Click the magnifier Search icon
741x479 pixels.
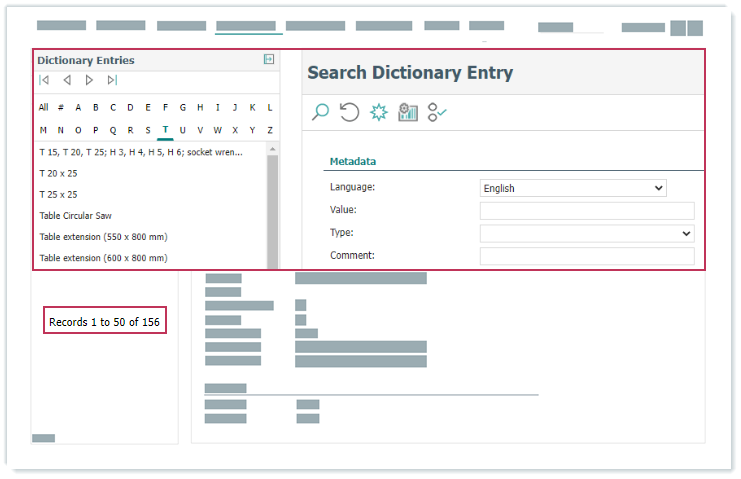tap(320, 112)
